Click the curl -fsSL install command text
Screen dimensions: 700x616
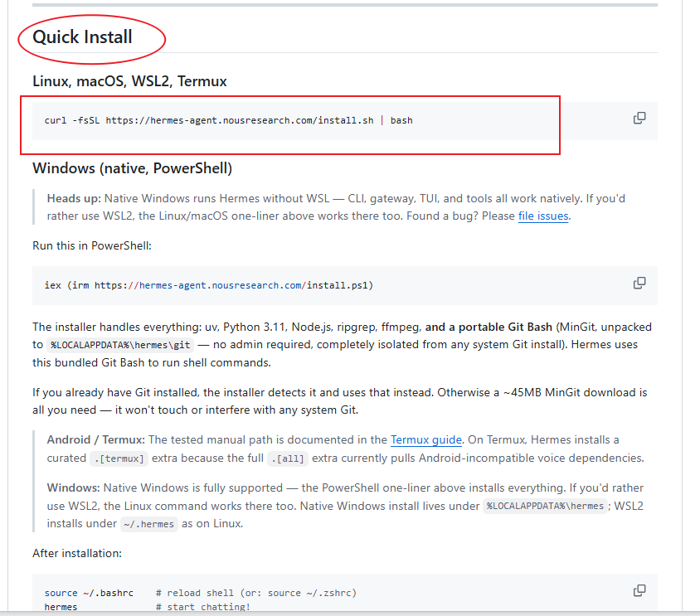(229, 120)
